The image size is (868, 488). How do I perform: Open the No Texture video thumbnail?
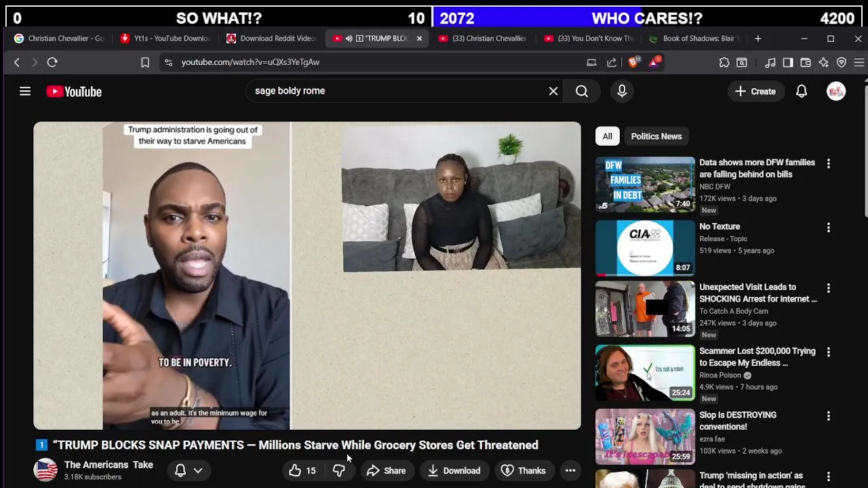pyautogui.click(x=645, y=248)
